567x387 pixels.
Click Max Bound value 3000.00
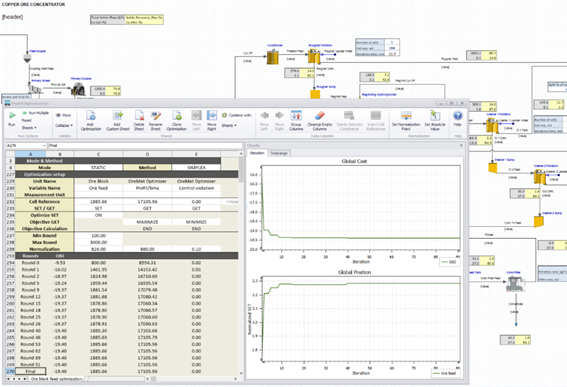pos(98,242)
